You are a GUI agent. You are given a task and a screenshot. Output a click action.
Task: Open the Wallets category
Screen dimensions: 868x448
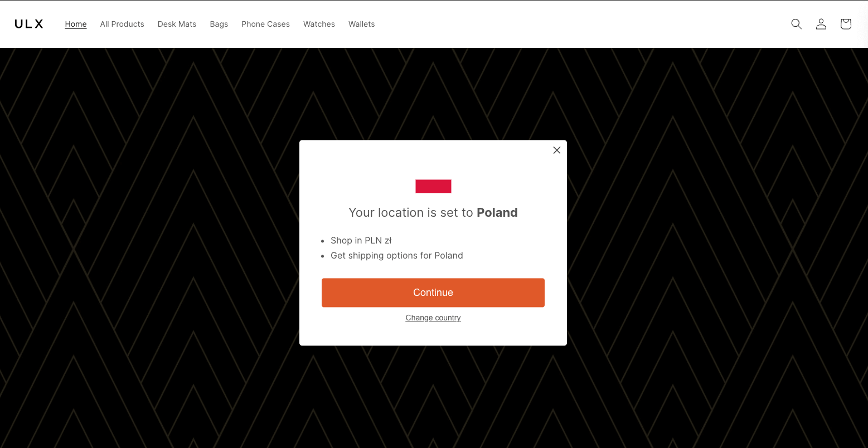point(361,24)
